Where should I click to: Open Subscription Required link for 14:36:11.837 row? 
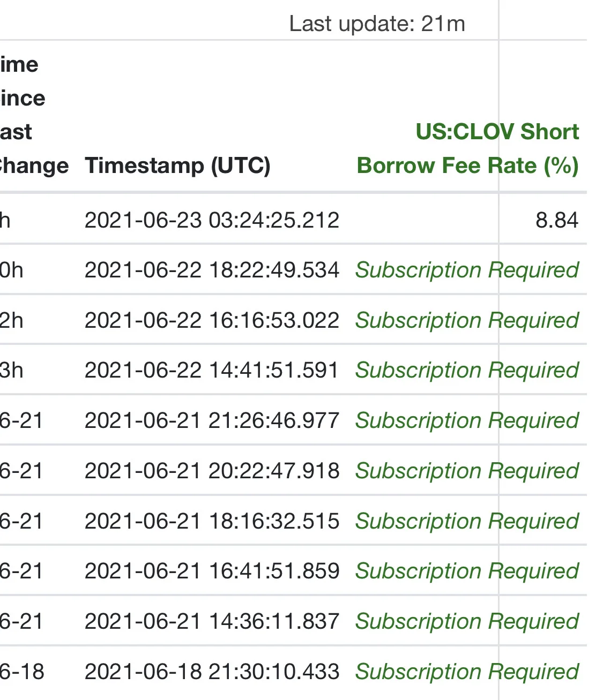point(467,621)
